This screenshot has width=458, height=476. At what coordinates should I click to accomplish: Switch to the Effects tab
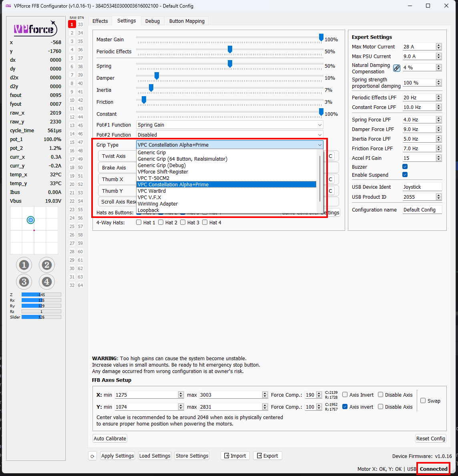[x=100, y=21]
